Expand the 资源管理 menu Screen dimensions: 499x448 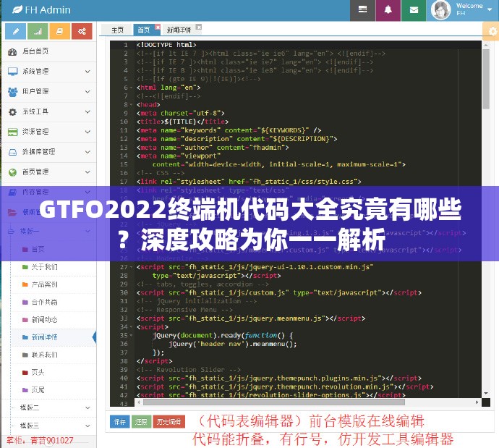tap(49, 132)
